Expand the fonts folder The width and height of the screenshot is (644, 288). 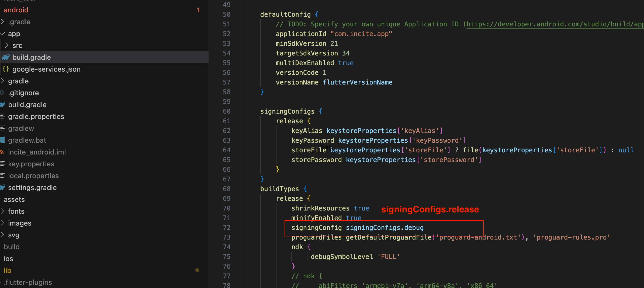tap(16, 211)
